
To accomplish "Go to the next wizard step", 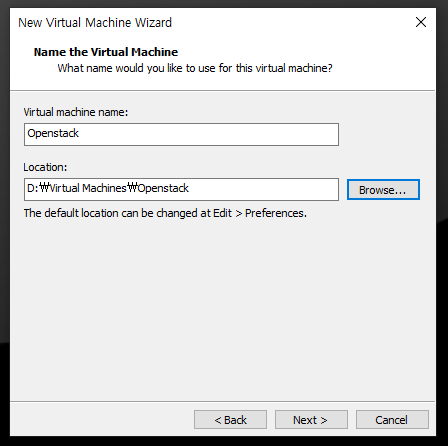I will click(x=311, y=420).
